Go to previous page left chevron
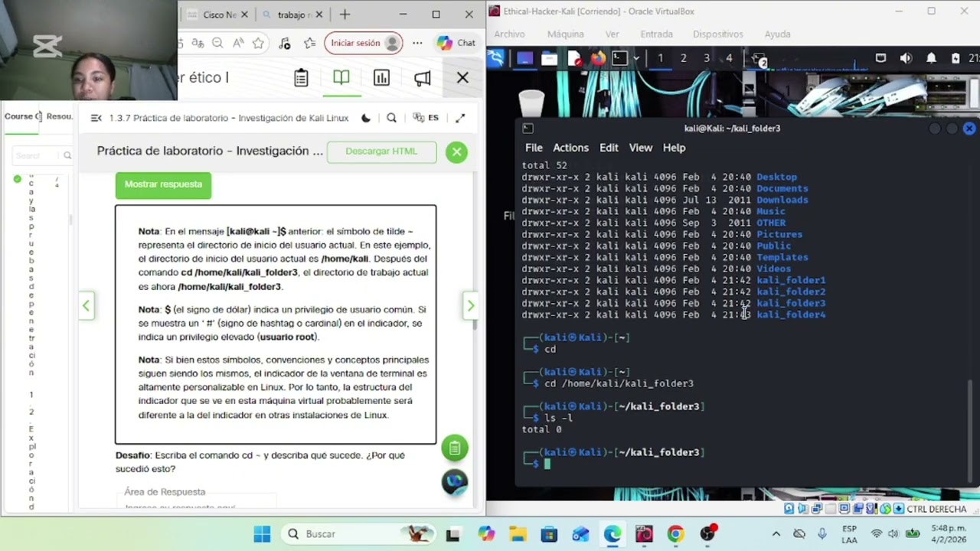This screenshot has height=551, width=980. (x=87, y=306)
